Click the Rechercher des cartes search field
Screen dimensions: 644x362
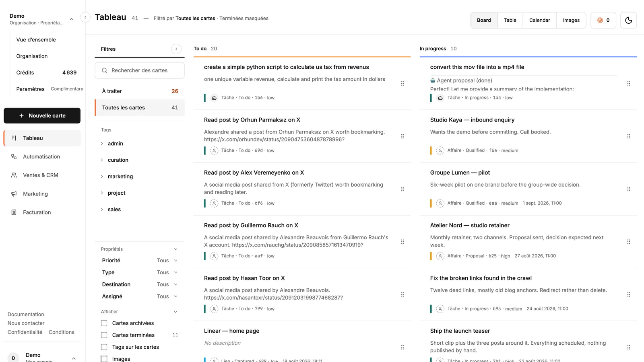140,70
